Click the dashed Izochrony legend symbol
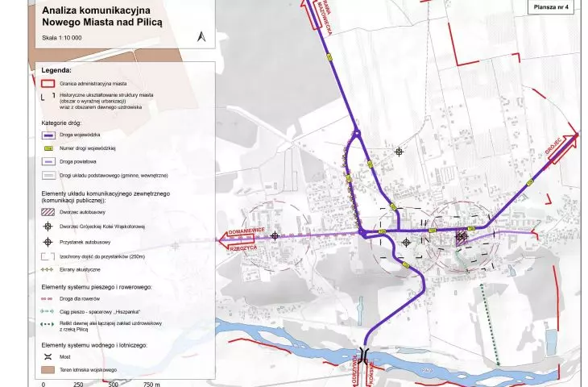 (48, 256)
